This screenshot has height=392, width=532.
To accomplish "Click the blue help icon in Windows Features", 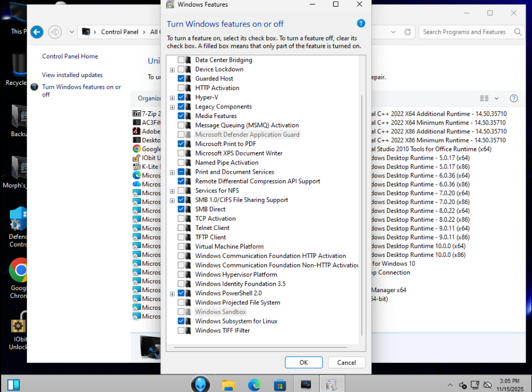I will [361, 23].
